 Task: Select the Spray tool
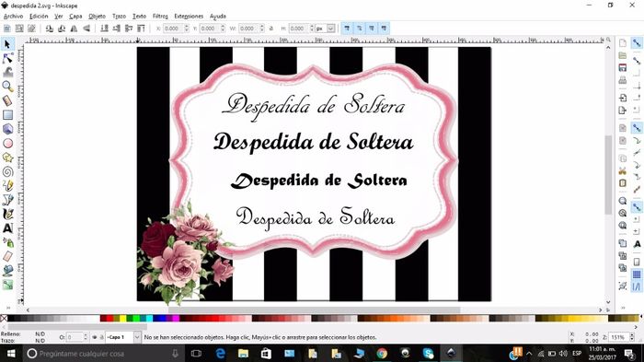pyautogui.click(x=7, y=242)
